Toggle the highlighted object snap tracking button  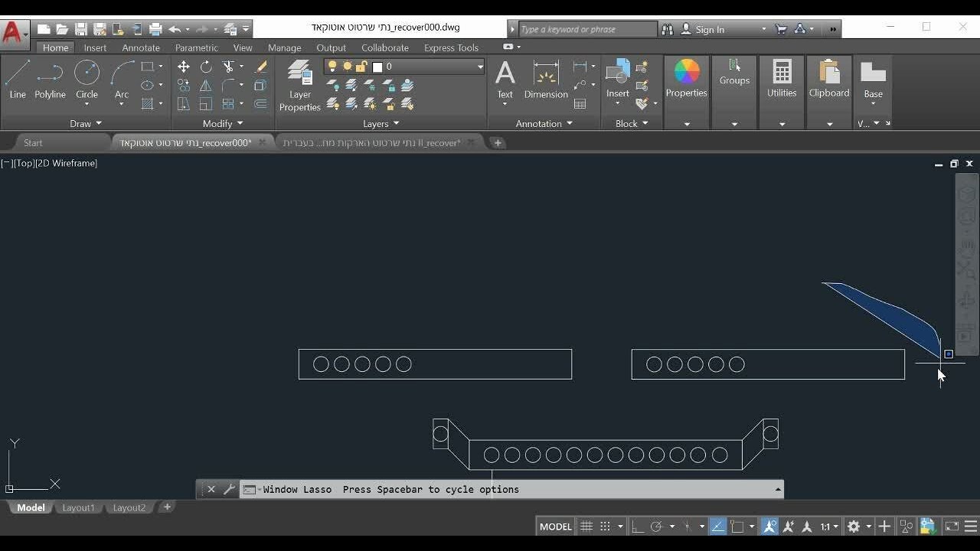(x=717, y=527)
